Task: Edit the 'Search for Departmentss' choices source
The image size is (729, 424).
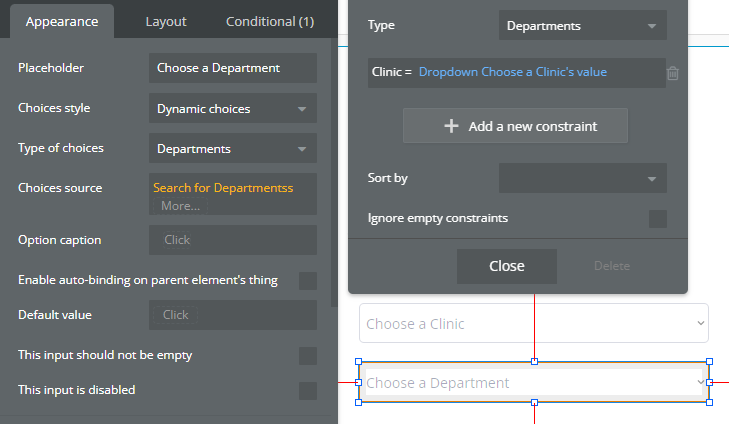Action: tap(223, 187)
